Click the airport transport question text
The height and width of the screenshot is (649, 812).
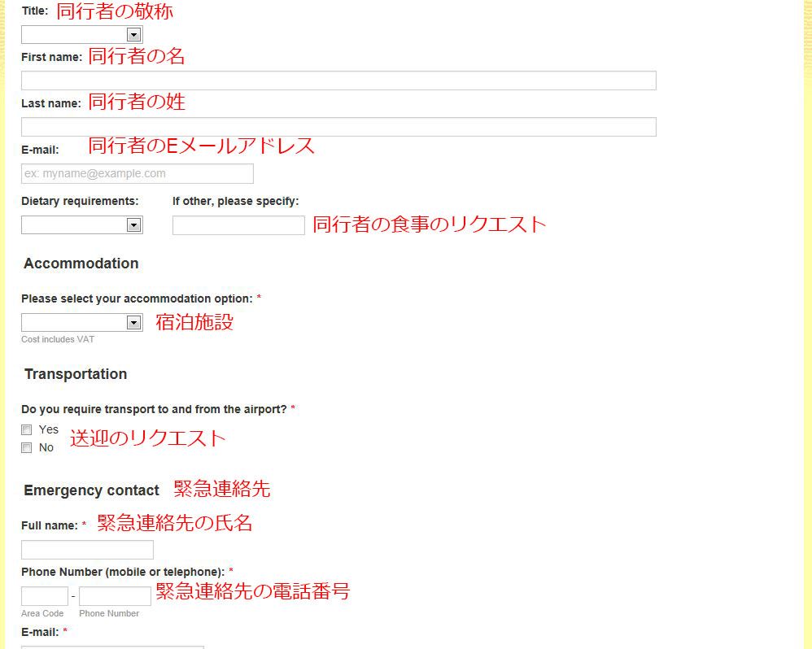[154, 409]
